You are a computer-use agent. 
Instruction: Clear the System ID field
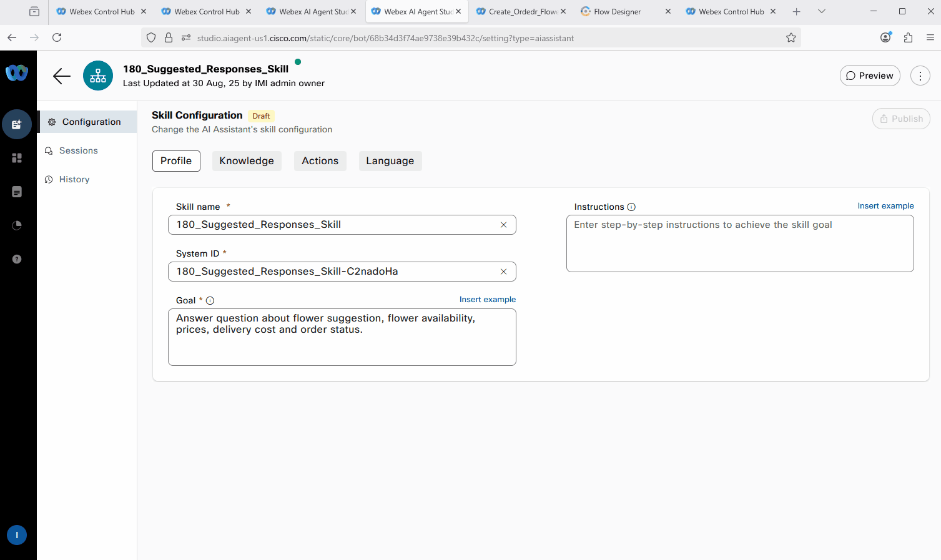503,272
